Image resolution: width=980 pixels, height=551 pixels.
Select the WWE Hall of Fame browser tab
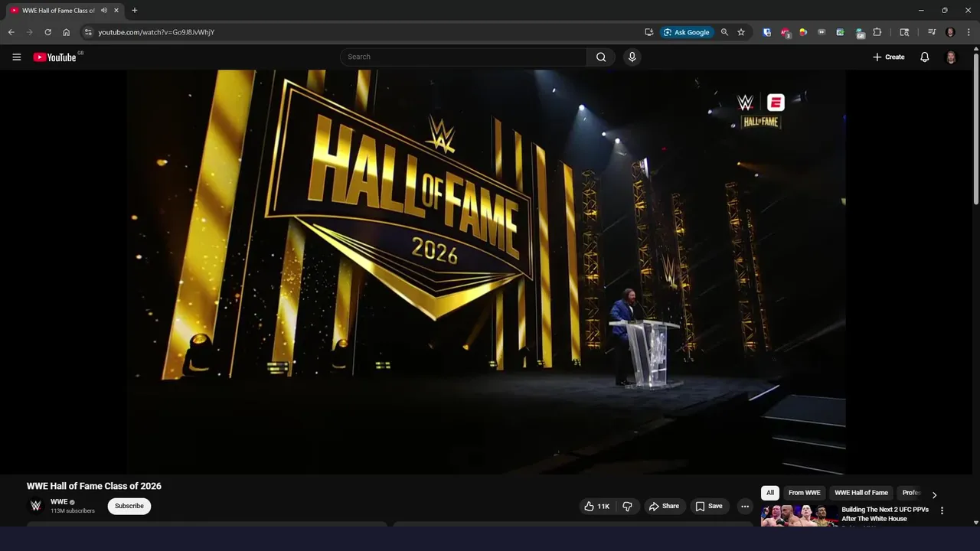coord(64,11)
